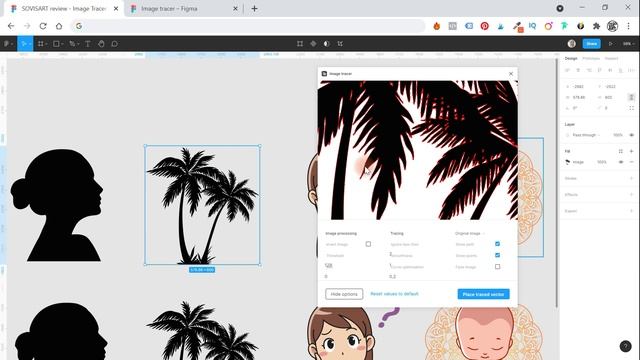Click the Edit object icon in toolbar
This screenshot has width=640, height=360.
300,44
